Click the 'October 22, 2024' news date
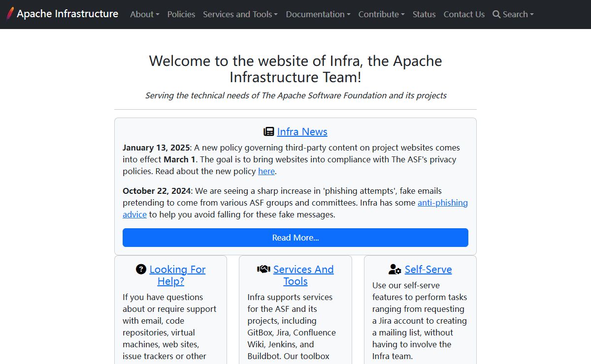The height and width of the screenshot is (364, 591). (x=157, y=191)
